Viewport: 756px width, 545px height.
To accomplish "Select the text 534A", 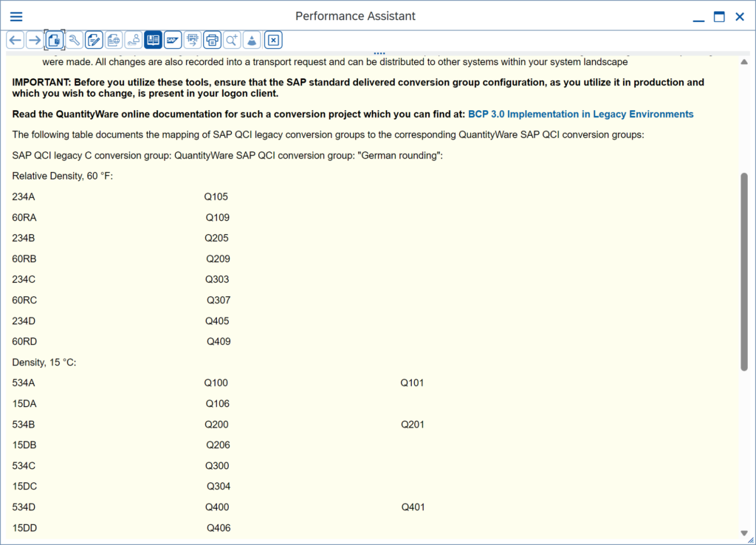I will 24,383.
